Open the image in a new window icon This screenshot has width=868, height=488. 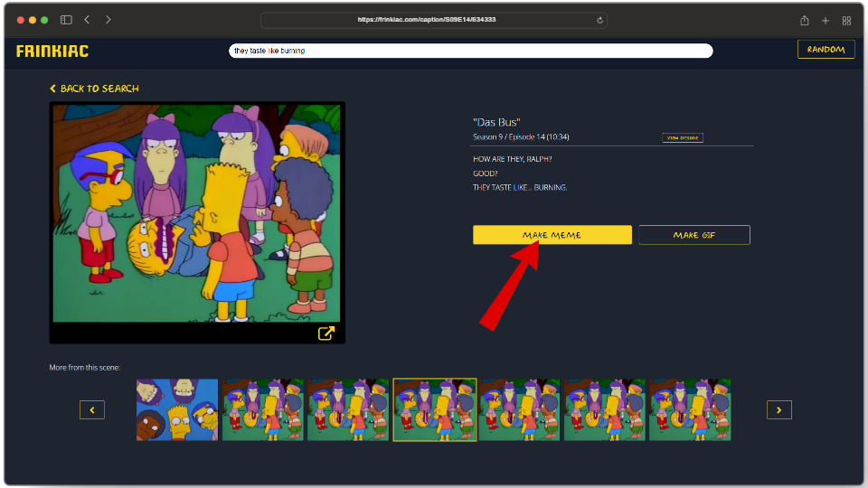click(326, 333)
